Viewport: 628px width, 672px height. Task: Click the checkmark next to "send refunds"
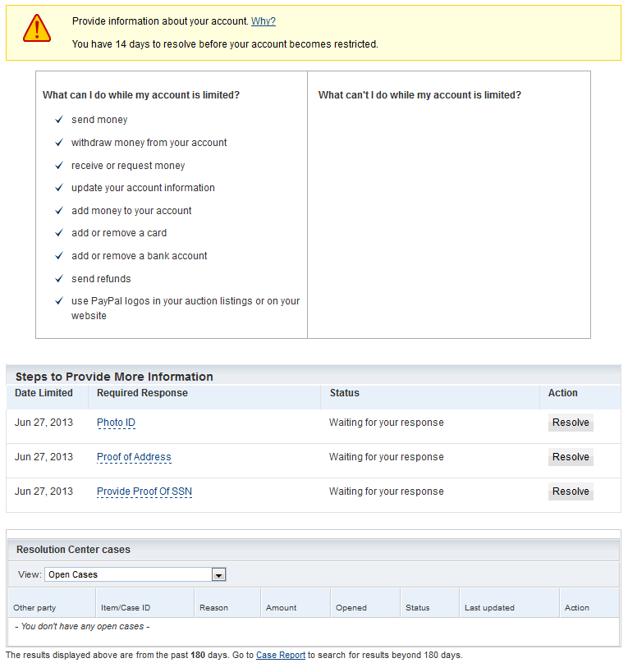tap(59, 279)
